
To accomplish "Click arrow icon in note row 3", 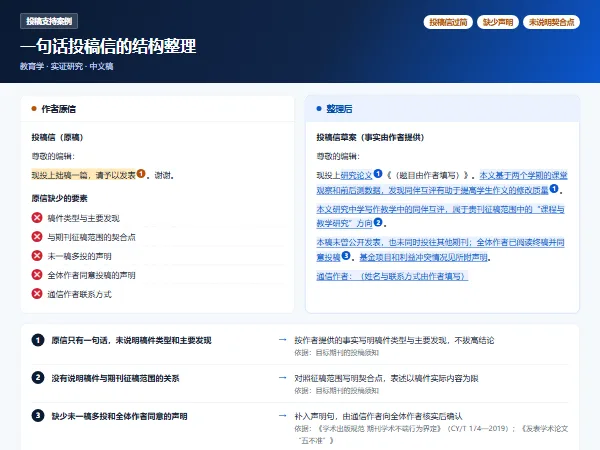I will click(283, 416).
